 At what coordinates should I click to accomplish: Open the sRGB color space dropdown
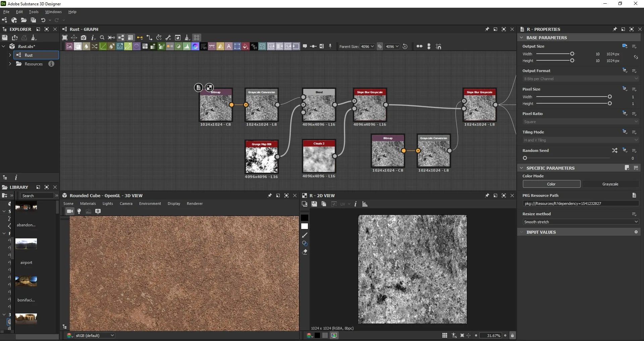[x=94, y=335]
